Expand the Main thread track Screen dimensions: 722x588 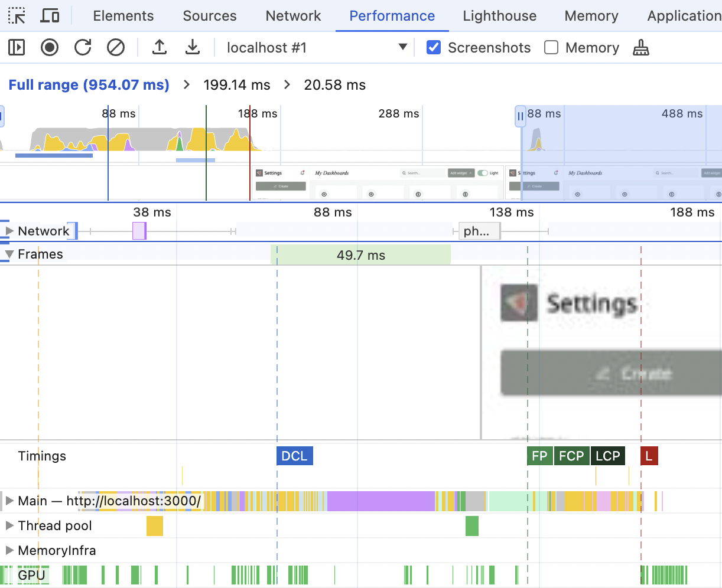[9, 501]
